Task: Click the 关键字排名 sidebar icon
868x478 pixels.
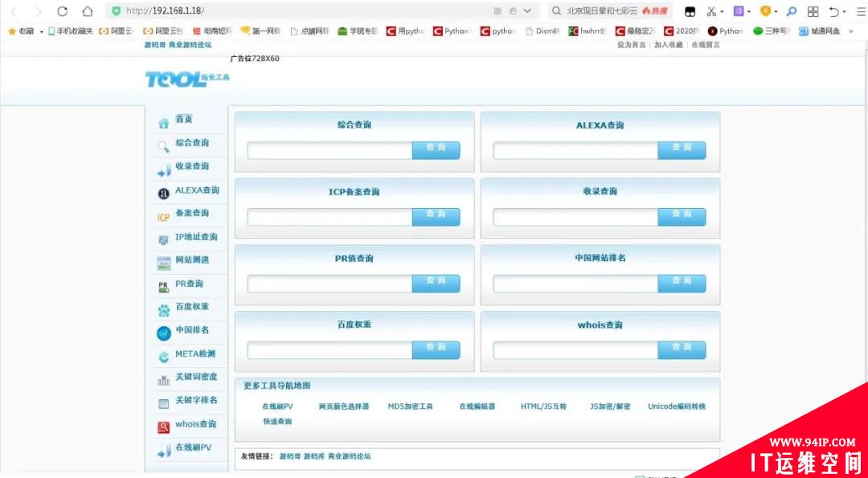Action: tap(163, 404)
